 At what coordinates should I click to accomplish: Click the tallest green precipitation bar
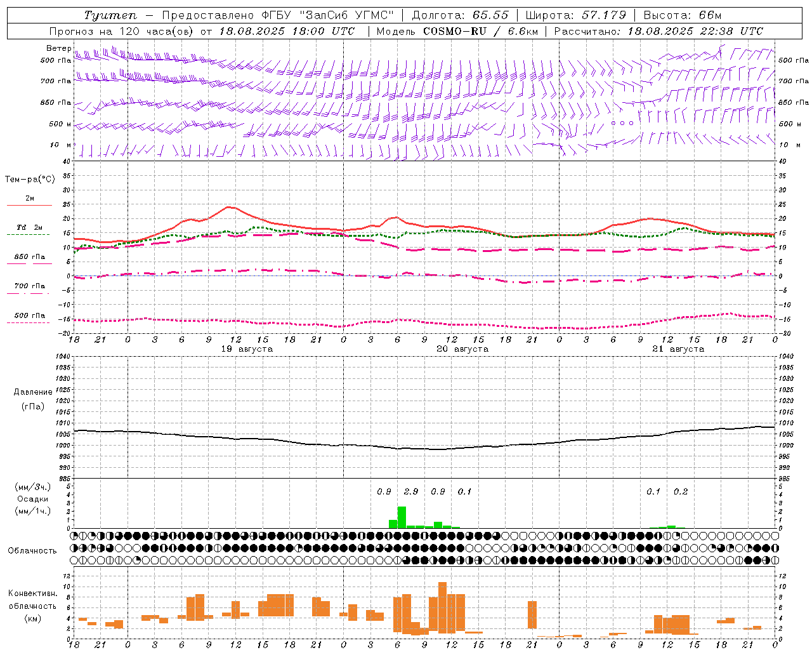click(x=402, y=517)
